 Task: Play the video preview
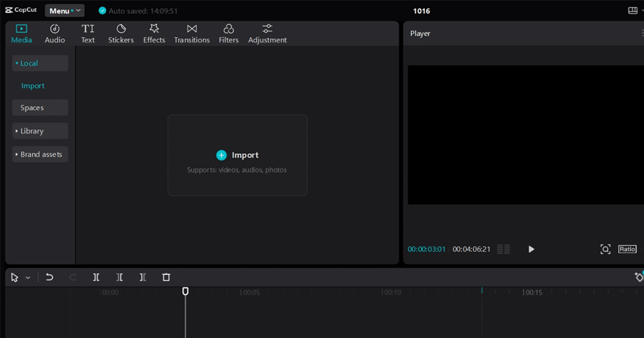pyautogui.click(x=531, y=249)
